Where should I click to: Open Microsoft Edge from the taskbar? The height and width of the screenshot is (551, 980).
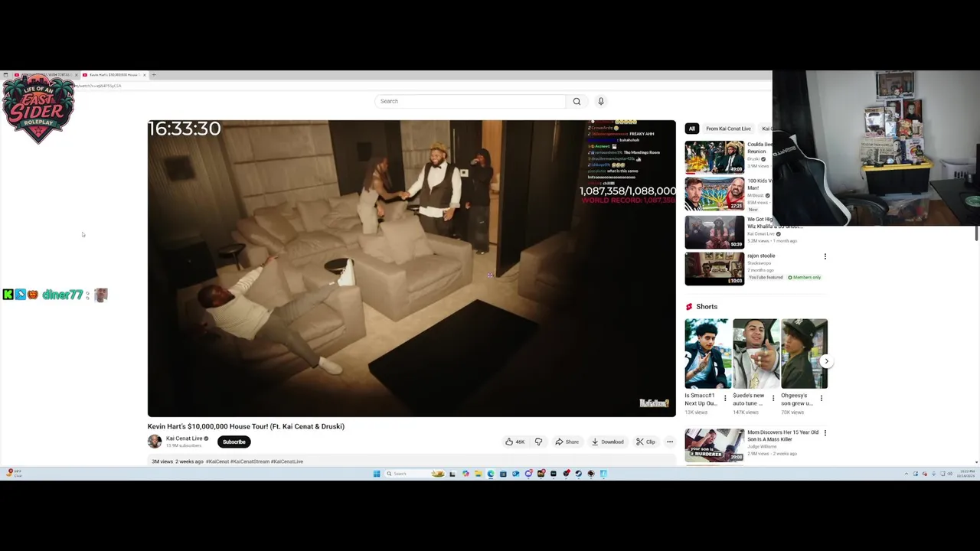tap(491, 474)
